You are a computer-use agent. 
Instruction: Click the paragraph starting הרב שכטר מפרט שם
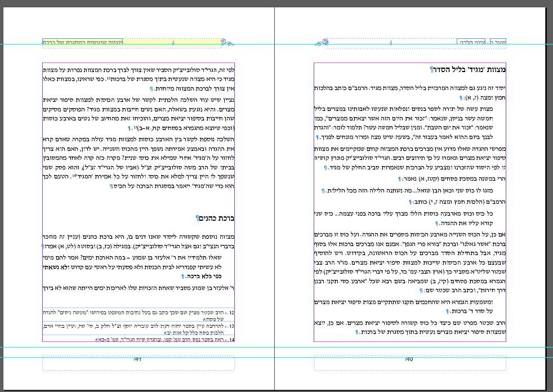pyautogui.click(x=410, y=327)
